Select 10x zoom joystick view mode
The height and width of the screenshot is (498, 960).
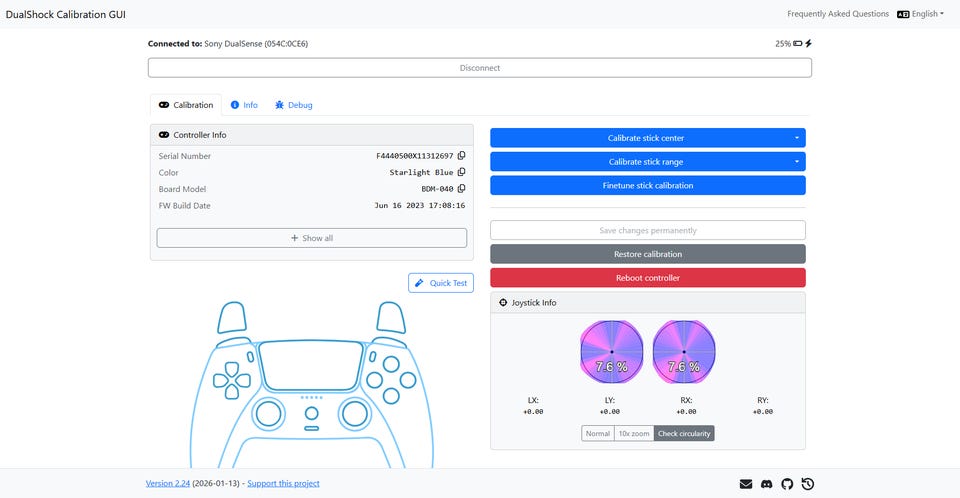click(634, 434)
